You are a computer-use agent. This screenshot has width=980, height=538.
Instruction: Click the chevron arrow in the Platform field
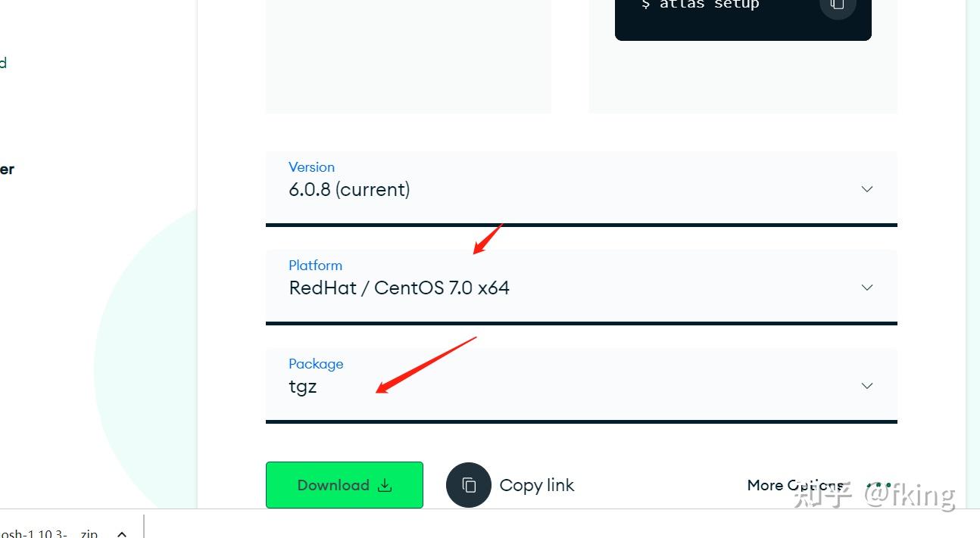[867, 288]
